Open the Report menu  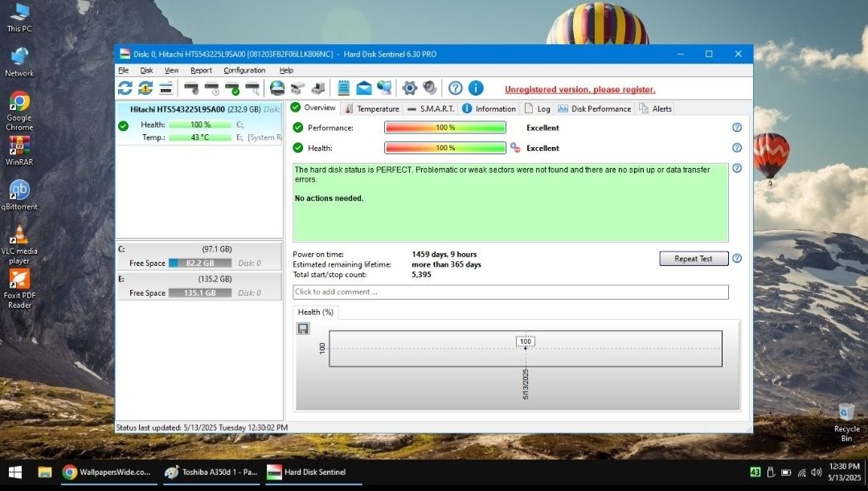[201, 70]
